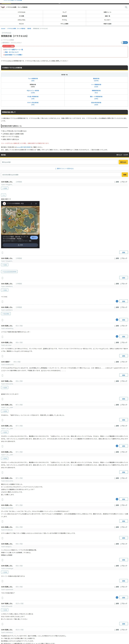This screenshot has width=129, height=644.
Task: Click Game8 breadcrumb link
Action: (x=3, y=29)
